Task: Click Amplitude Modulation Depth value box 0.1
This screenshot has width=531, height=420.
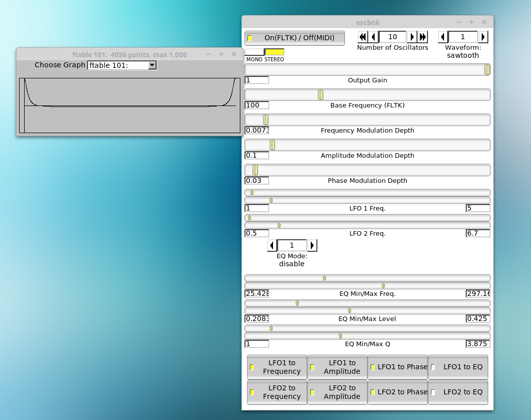Action: [x=256, y=155]
